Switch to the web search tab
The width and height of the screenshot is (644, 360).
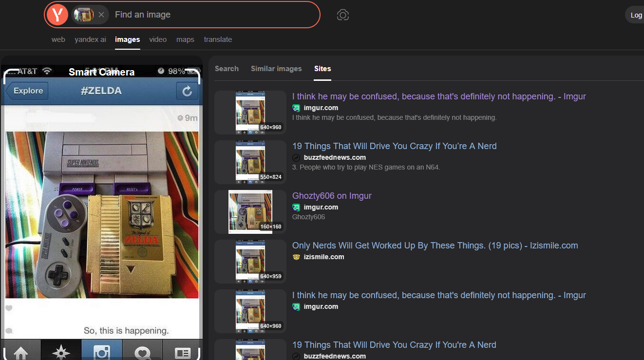click(58, 39)
